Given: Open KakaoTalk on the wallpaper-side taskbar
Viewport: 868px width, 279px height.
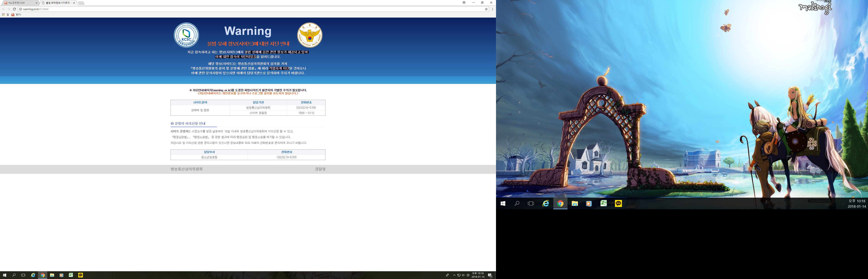Looking at the screenshot, I should pyautogui.click(x=618, y=203).
